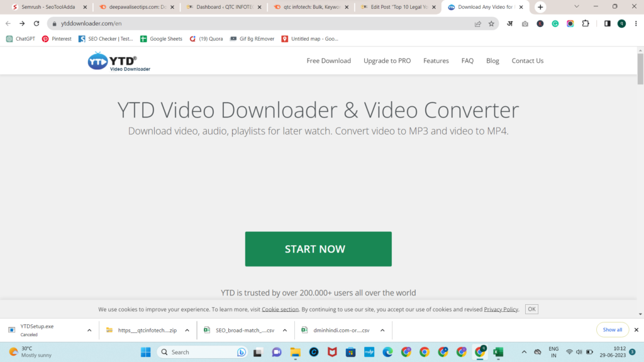
Task: Open the Blog link
Action: [492, 61]
